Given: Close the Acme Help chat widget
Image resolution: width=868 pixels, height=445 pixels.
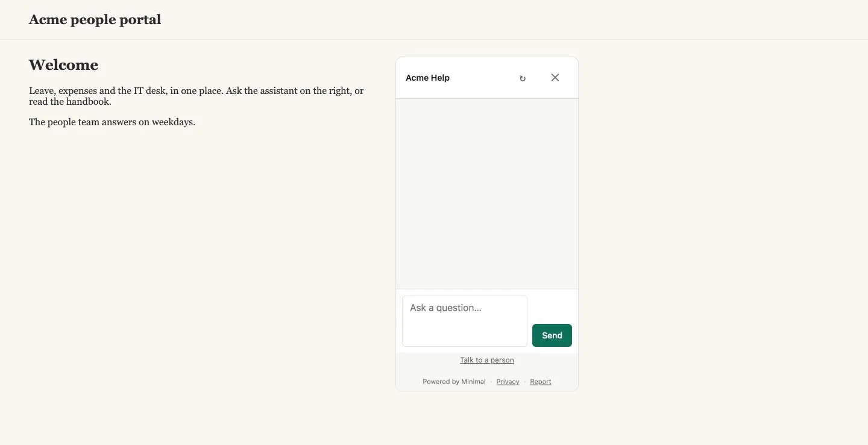Looking at the screenshot, I should 555,78.
